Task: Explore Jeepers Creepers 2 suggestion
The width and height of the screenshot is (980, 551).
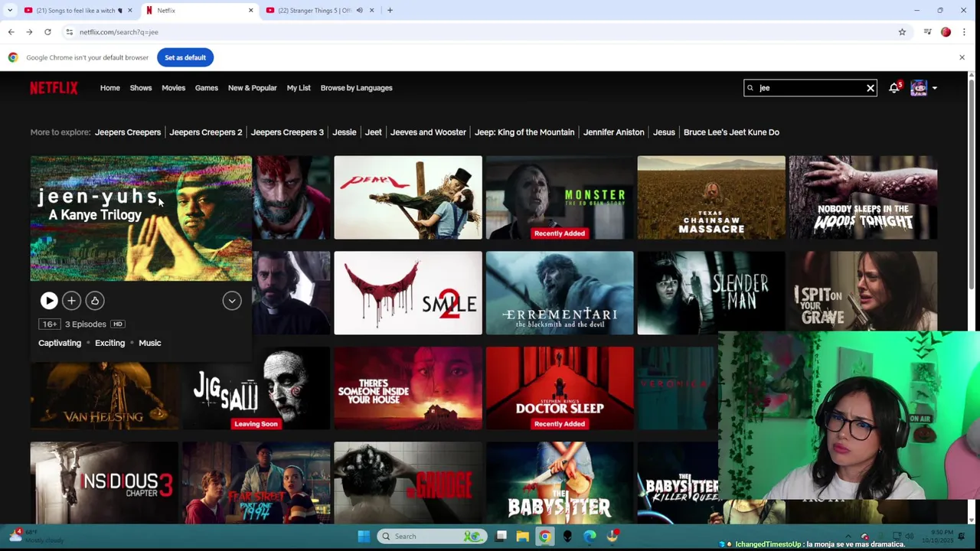Action: click(x=205, y=132)
